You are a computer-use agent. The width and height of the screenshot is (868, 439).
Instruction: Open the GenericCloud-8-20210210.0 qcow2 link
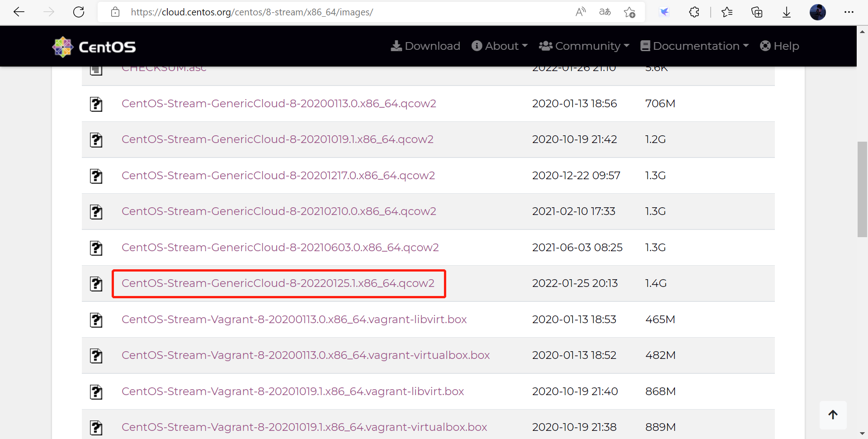tap(279, 211)
